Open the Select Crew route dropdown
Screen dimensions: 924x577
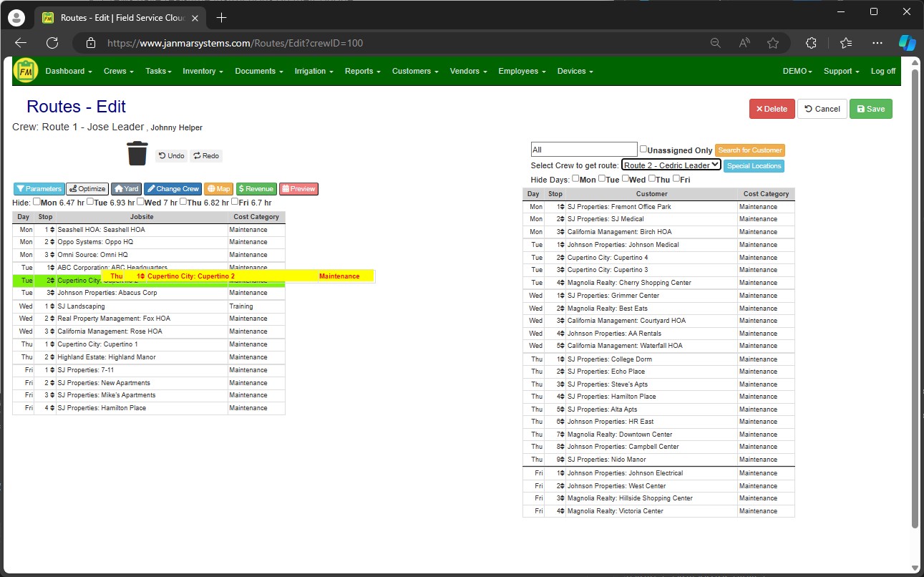click(x=671, y=165)
